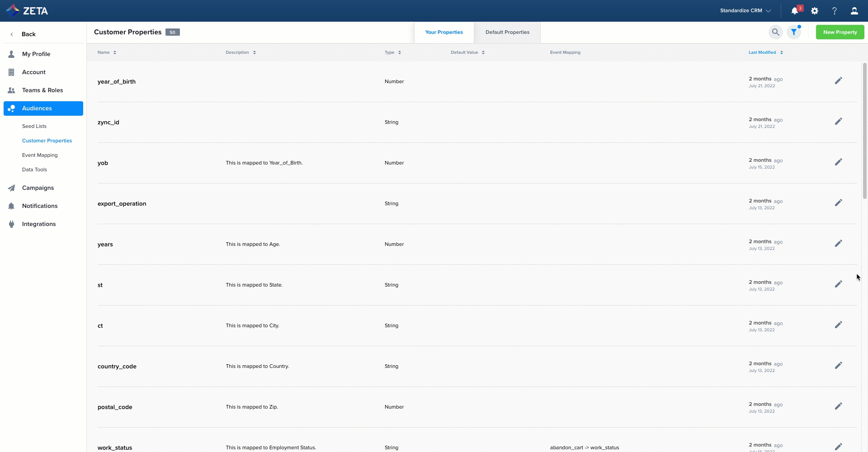Click the New Property button
The width and height of the screenshot is (868, 452).
[840, 33]
